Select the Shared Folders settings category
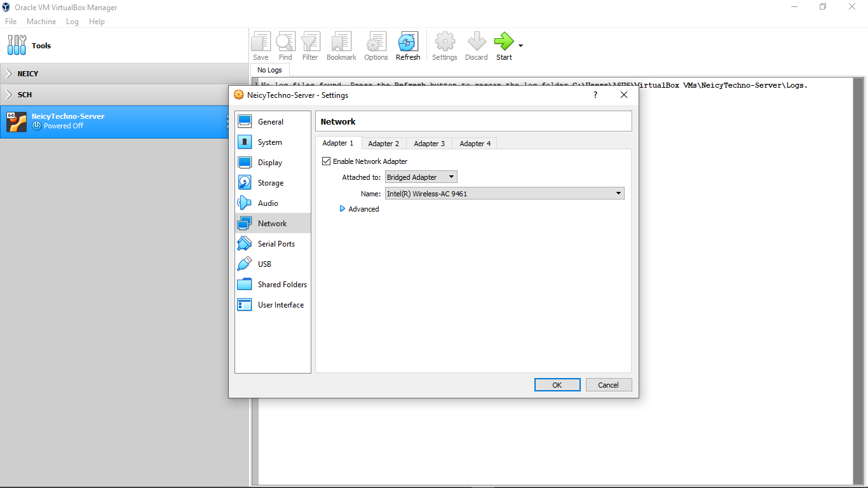Image resolution: width=868 pixels, height=488 pixels. [273, 285]
